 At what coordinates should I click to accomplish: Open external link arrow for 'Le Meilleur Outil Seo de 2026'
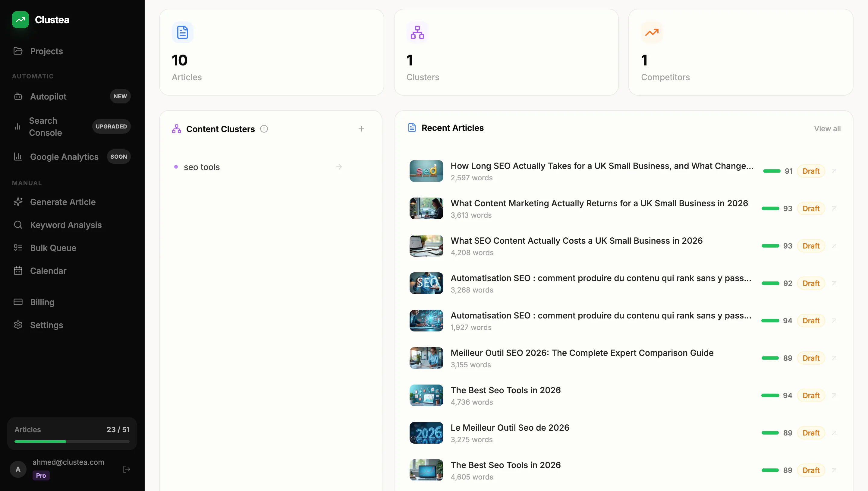coord(834,433)
